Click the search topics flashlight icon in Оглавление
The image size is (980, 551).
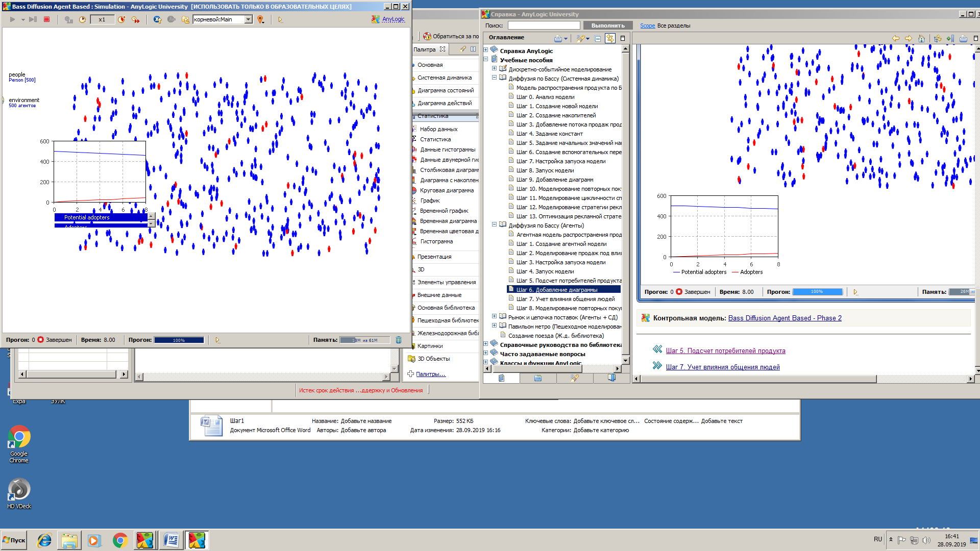tap(580, 38)
